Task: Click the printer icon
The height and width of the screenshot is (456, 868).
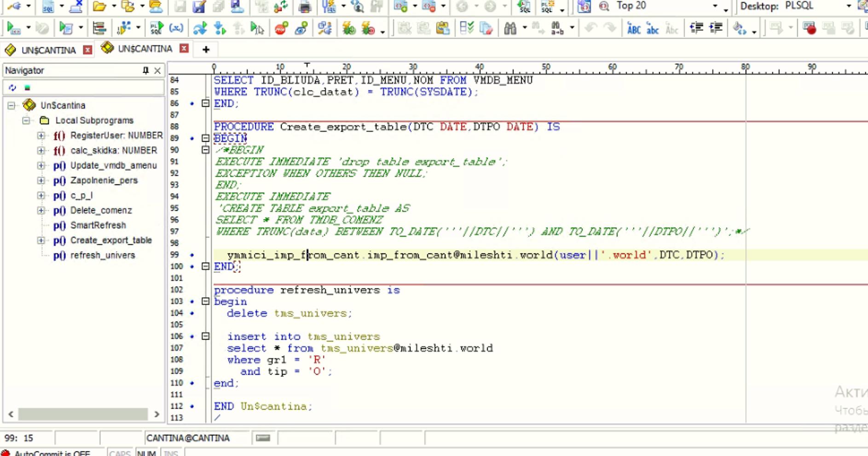Action: click(305, 6)
